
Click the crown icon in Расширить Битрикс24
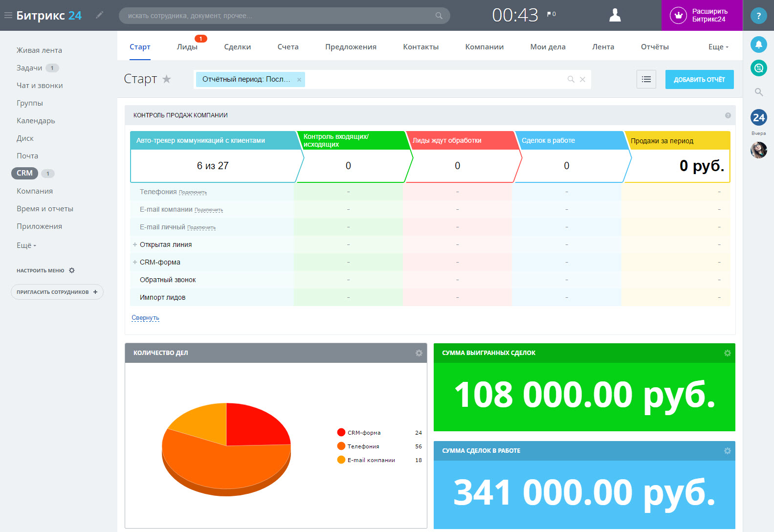[678, 15]
